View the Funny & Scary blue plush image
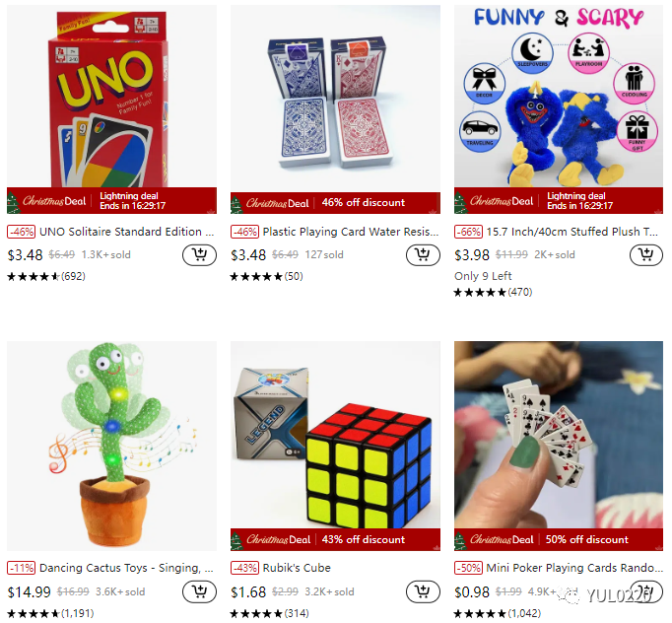The width and height of the screenshot is (672, 623). 559,97
